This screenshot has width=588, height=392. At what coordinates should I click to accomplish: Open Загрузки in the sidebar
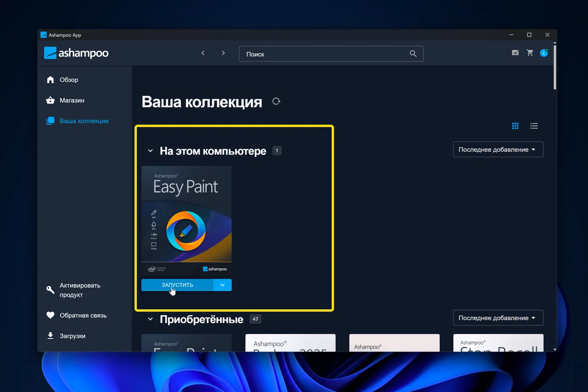point(73,336)
